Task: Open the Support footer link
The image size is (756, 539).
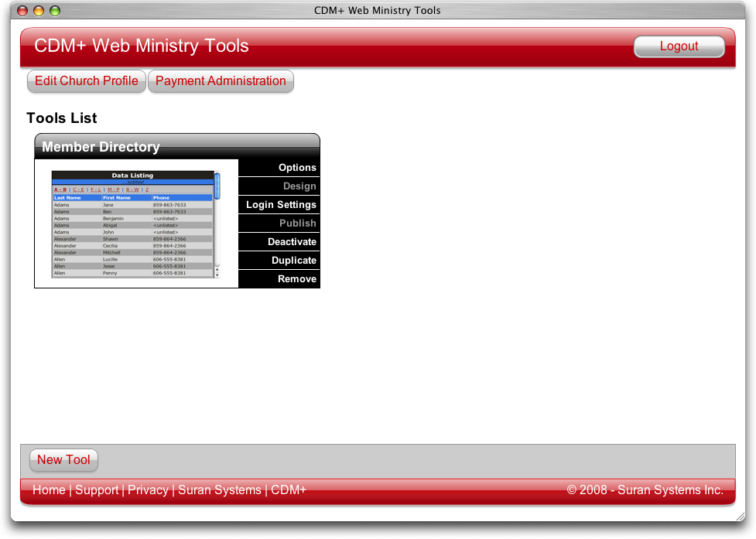Action: 97,490
